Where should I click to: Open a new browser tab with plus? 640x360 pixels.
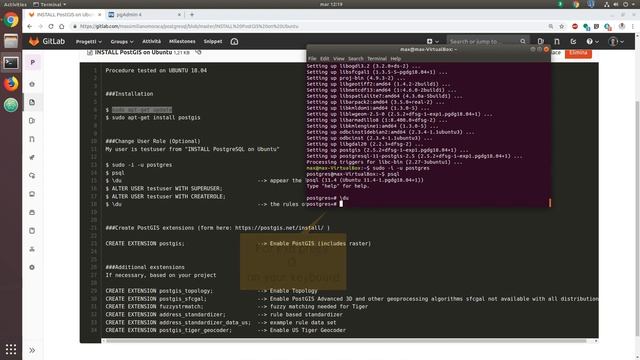tap(192, 15)
